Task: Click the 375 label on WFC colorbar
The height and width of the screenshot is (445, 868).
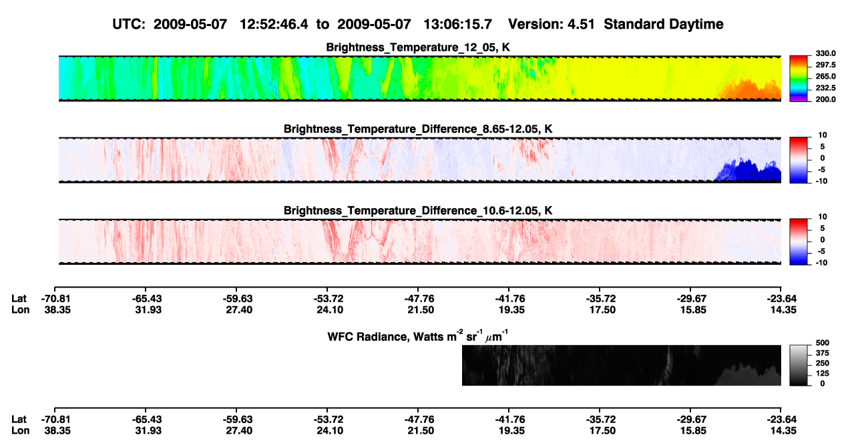Action: click(823, 353)
